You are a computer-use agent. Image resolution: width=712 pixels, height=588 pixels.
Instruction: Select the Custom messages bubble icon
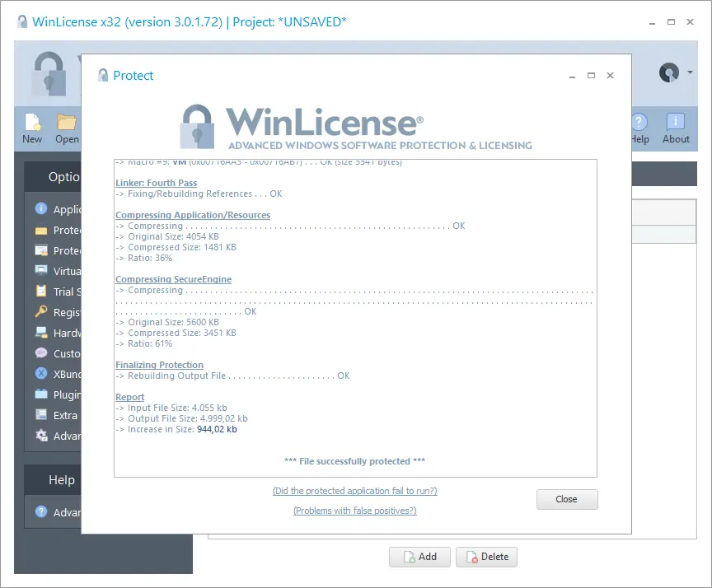click(x=41, y=353)
